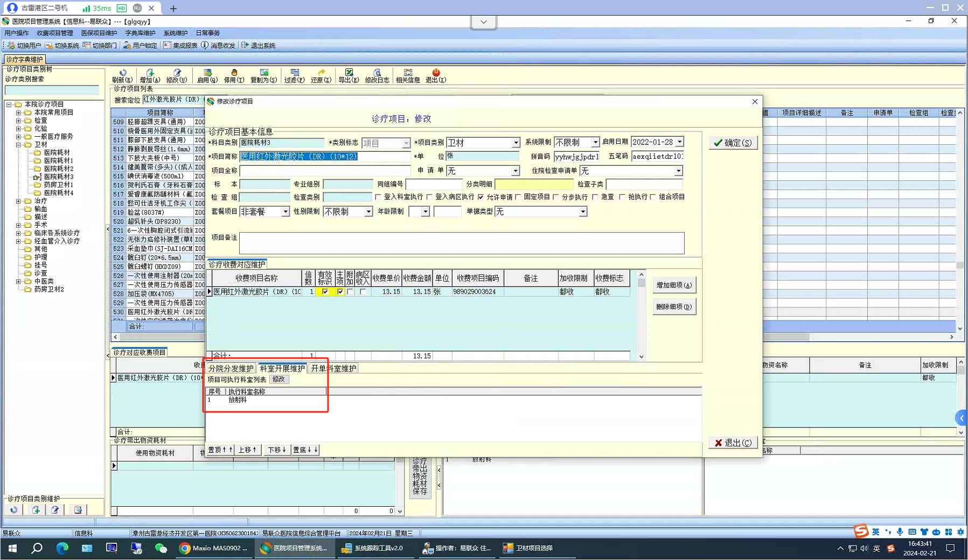Click the 相关信息 (related info) toolbar icon
This screenshot has height=560, width=968.
(408, 75)
